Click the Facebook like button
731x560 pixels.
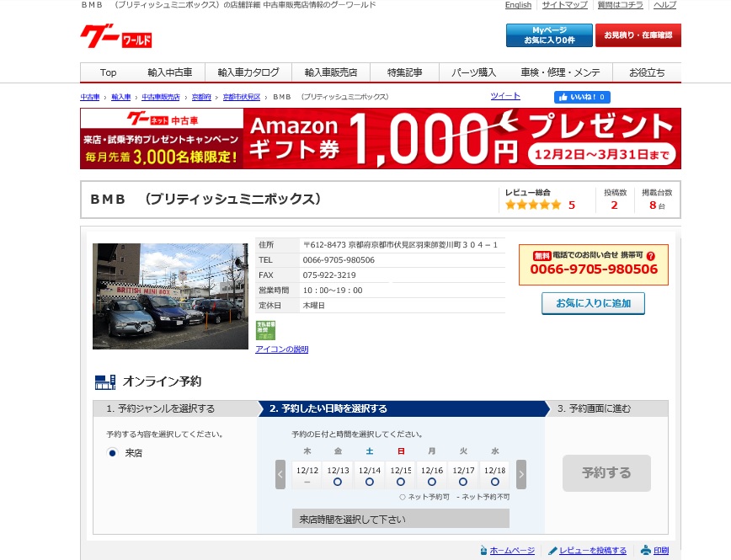tap(582, 97)
